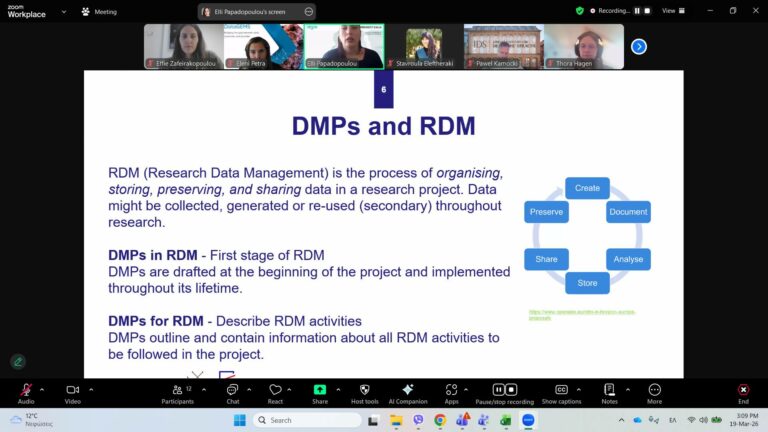This screenshot has width=768, height=432.
Task: Open the Chat panel
Action: [232, 390]
